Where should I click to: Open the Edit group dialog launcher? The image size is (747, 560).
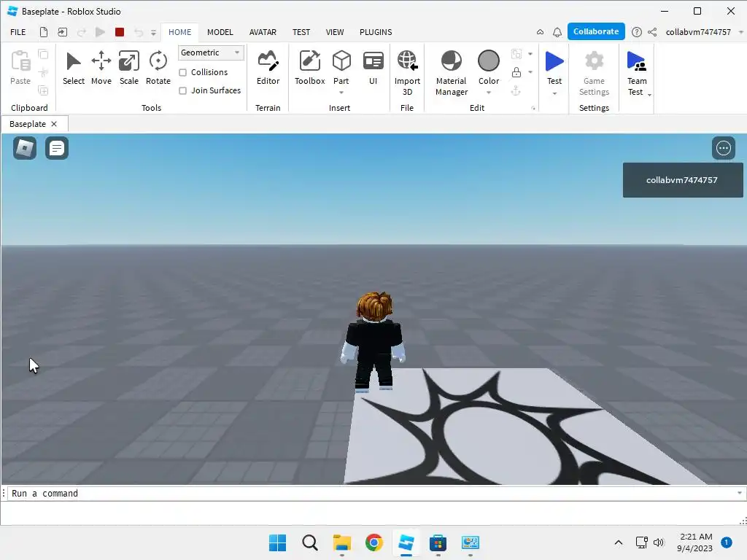tap(533, 109)
